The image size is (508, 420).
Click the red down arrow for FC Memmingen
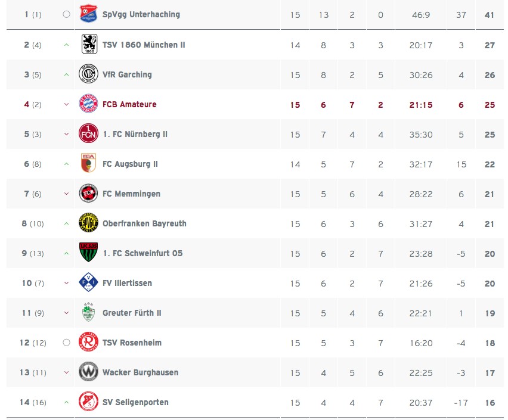[x=66, y=194]
